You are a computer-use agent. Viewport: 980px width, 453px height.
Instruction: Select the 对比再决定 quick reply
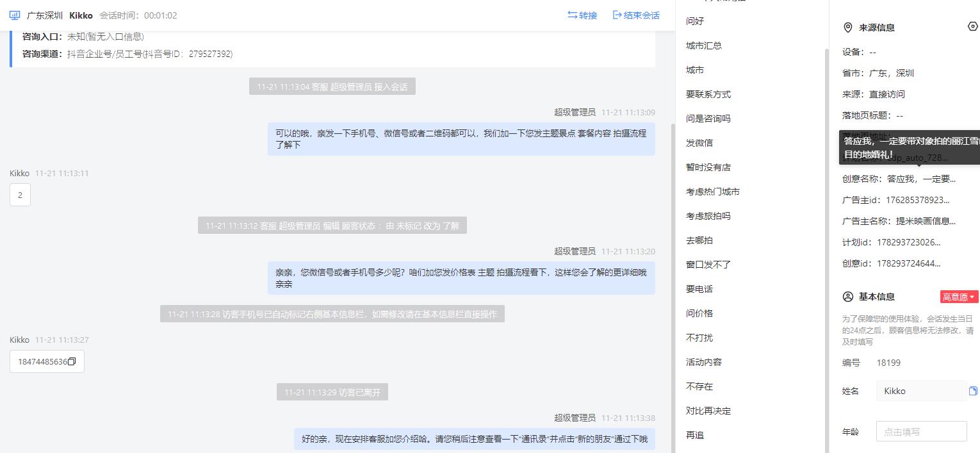coord(708,411)
